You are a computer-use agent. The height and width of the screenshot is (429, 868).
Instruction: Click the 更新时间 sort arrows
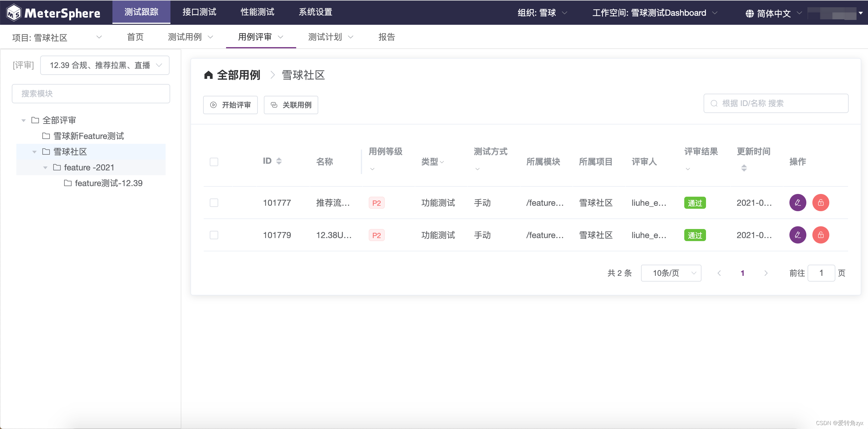coord(744,168)
